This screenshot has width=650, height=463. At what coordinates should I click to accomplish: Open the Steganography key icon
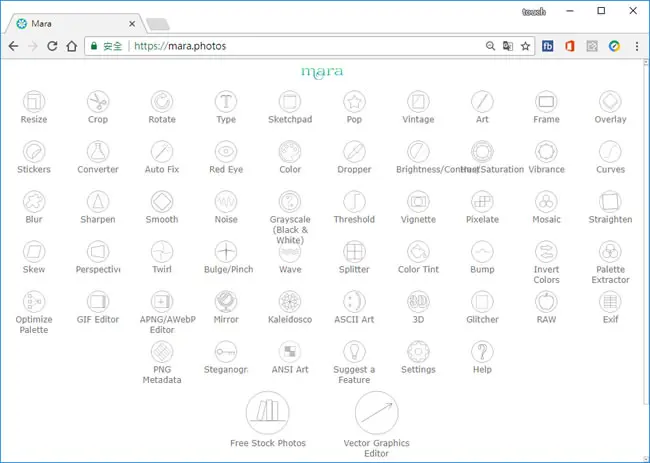point(226,352)
